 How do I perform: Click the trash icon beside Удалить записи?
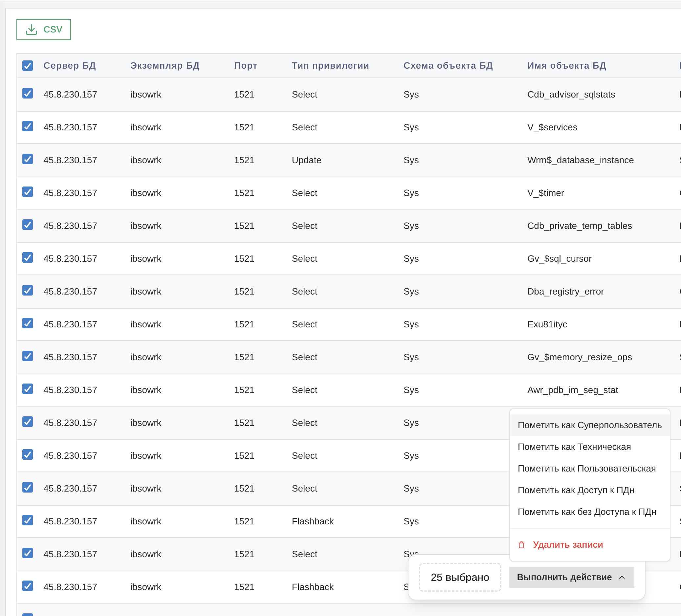(521, 545)
